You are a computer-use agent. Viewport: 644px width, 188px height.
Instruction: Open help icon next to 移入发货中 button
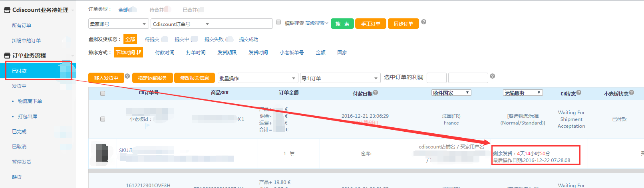(x=127, y=76)
